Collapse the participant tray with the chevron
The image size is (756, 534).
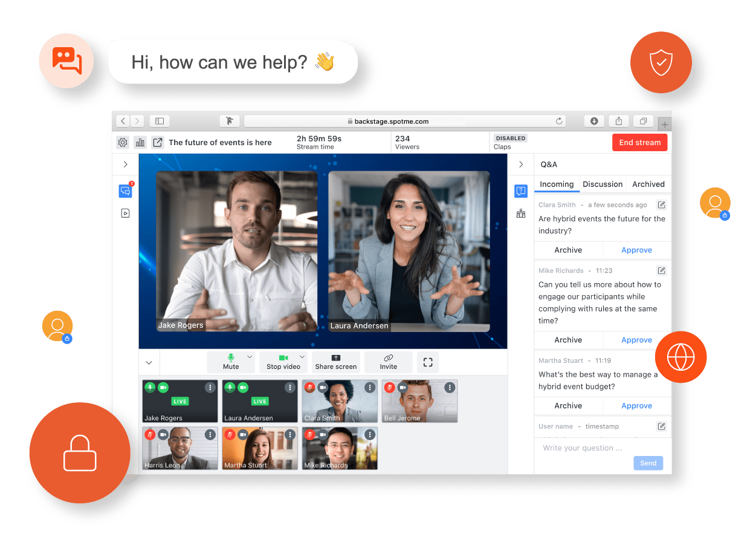click(149, 363)
